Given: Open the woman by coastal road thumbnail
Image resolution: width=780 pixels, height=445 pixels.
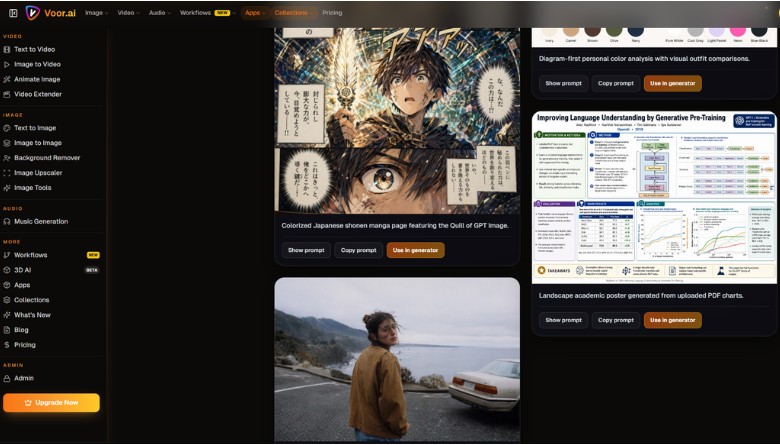Looking at the screenshot, I should (x=397, y=360).
